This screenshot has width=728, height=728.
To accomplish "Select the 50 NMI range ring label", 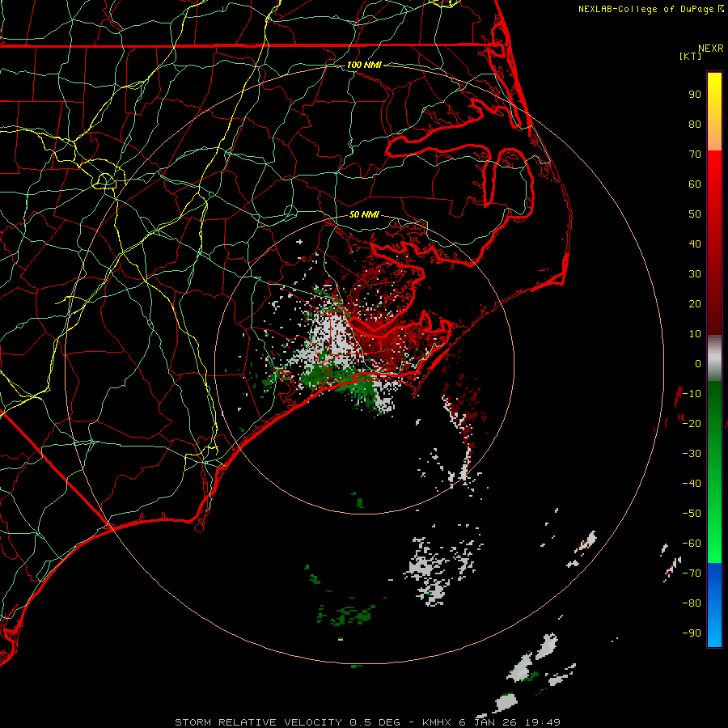I will (x=364, y=214).
